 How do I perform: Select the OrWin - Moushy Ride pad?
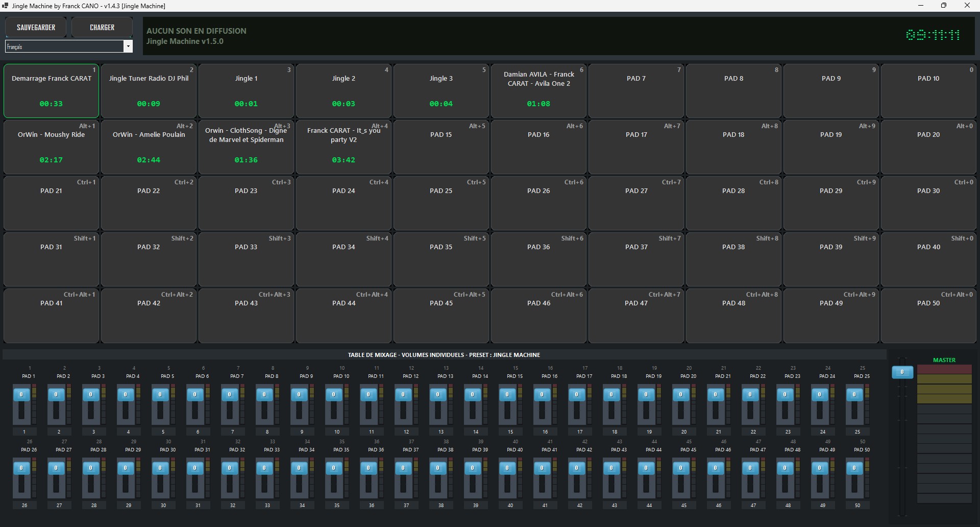click(x=51, y=147)
